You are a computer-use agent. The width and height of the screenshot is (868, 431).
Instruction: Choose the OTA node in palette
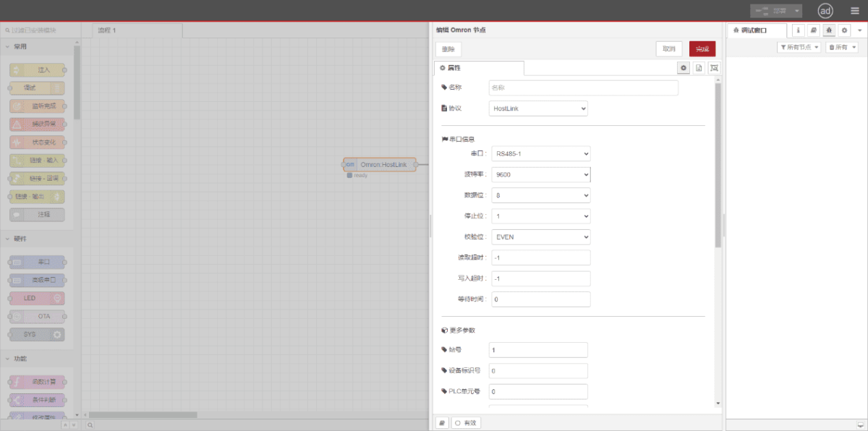36,316
